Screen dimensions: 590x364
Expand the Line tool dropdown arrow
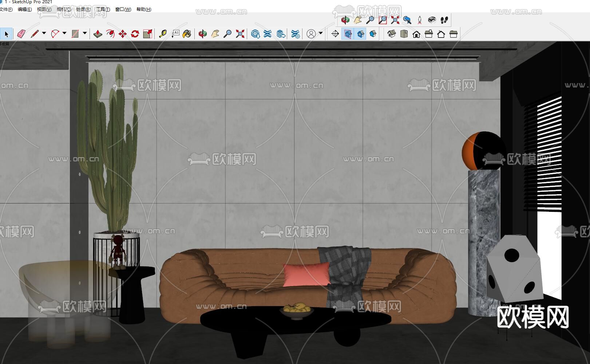coord(44,33)
